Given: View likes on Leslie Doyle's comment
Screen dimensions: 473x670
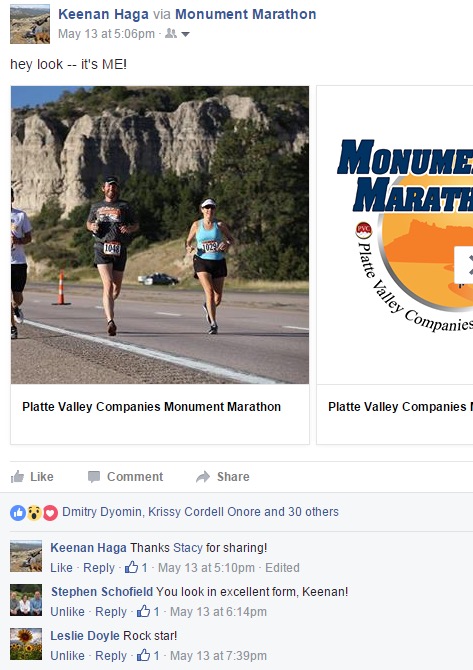Looking at the screenshot, I should pyautogui.click(x=148, y=655).
